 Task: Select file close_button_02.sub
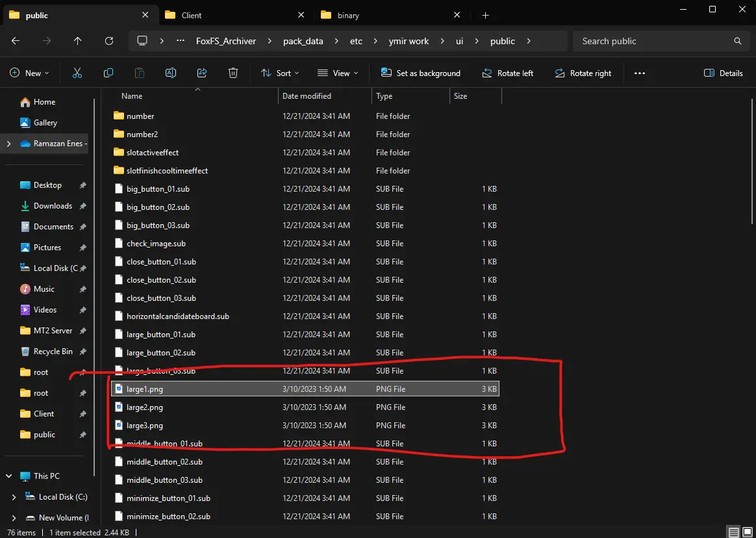coord(305,280)
